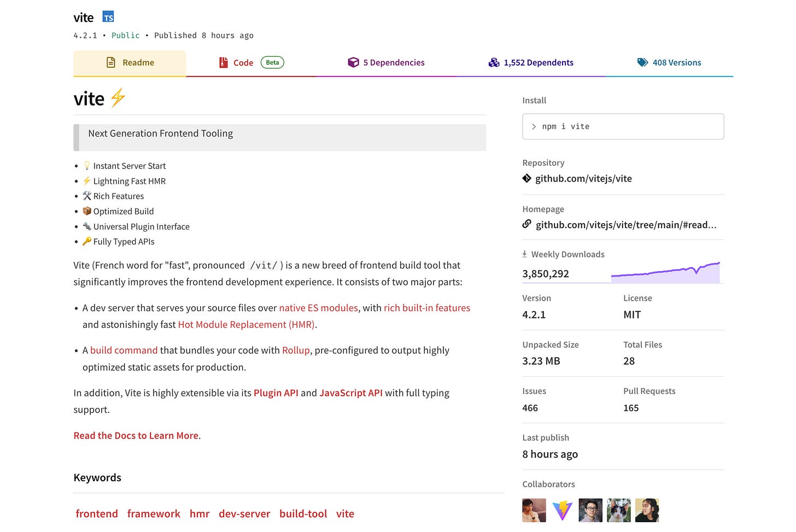Open Hot Module Replacement (HMR) link

coord(246,324)
